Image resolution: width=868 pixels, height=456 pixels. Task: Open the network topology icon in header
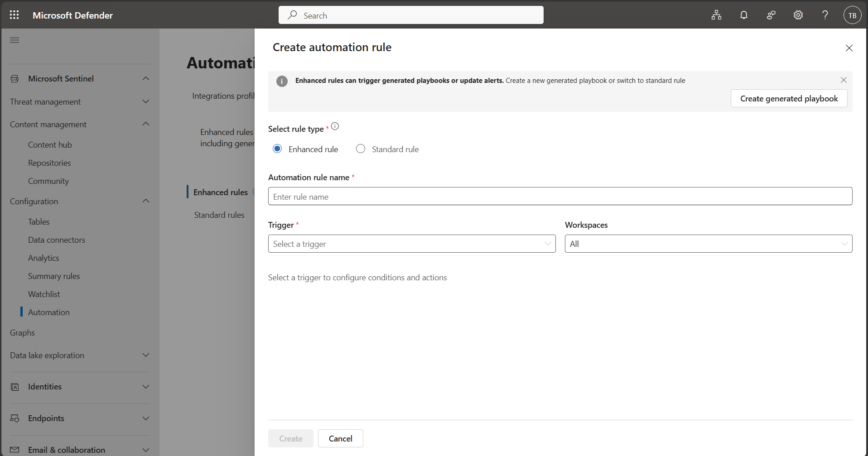click(x=716, y=15)
